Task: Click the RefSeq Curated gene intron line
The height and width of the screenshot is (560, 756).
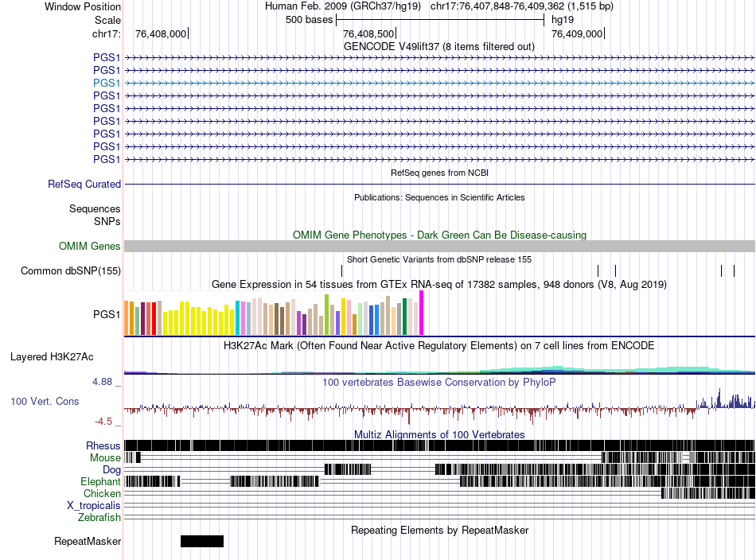Action: point(439,184)
